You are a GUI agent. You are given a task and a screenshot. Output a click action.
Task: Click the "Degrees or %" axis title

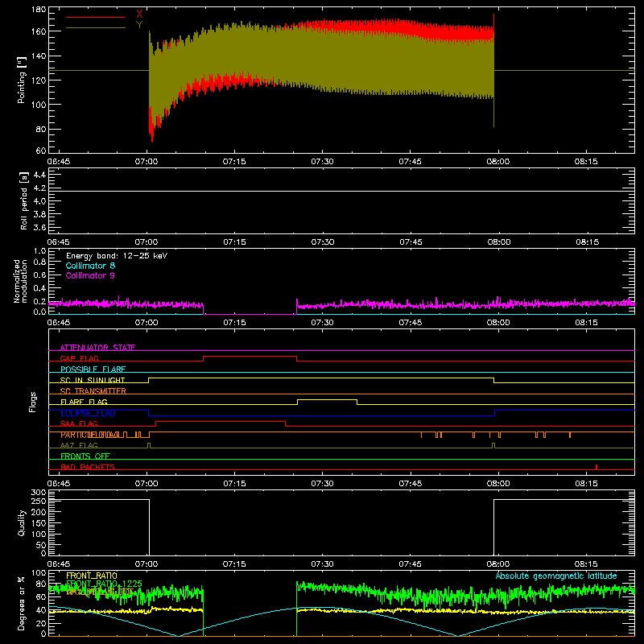tap(21, 603)
